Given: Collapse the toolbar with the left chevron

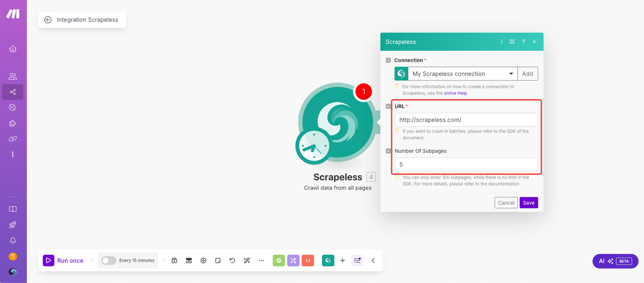Looking at the screenshot, I should (x=373, y=260).
